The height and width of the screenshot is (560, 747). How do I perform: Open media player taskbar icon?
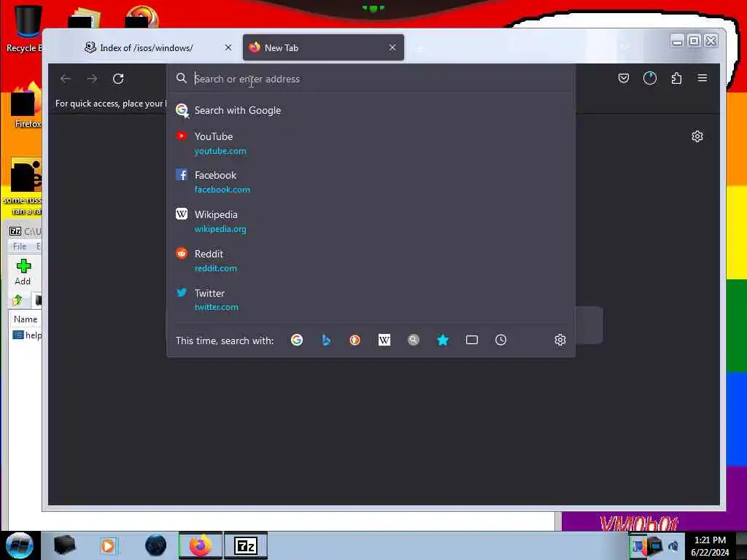point(108,545)
